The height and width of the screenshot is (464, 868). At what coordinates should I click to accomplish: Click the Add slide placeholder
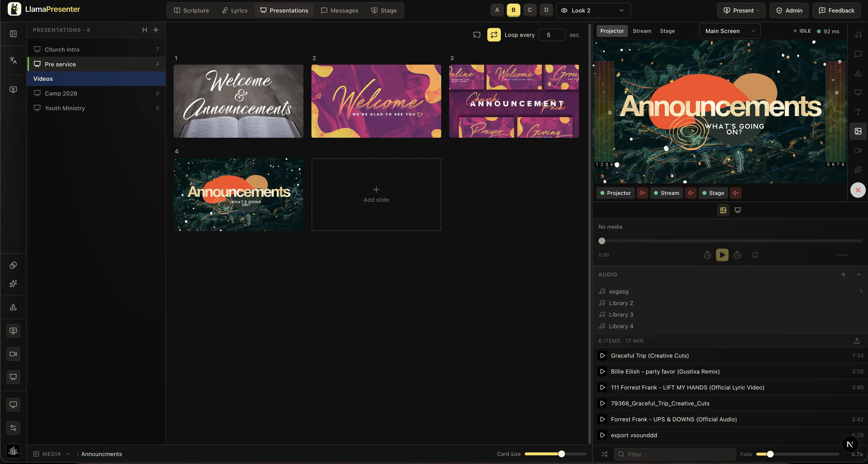point(376,194)
